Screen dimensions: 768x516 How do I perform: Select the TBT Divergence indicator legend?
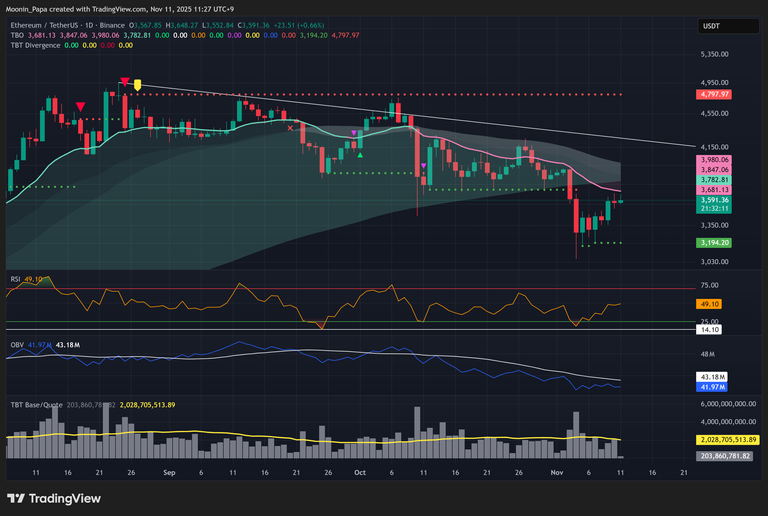tap(40, 45)
